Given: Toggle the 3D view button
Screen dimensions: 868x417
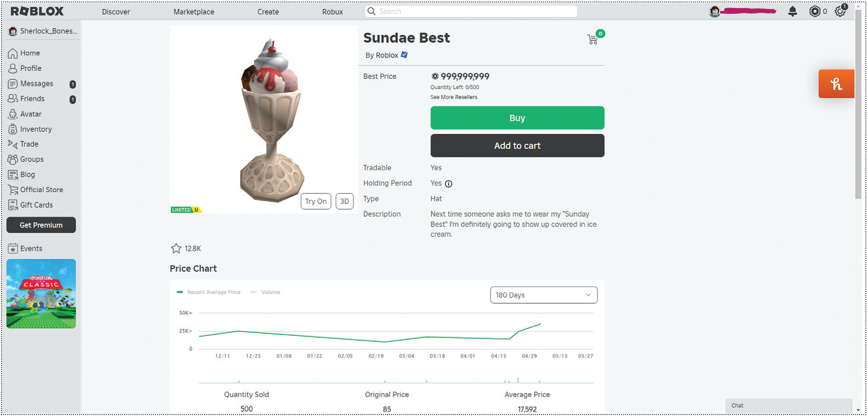Looking at the screenshot, I should pyautogui.click(x=344, y=201).
